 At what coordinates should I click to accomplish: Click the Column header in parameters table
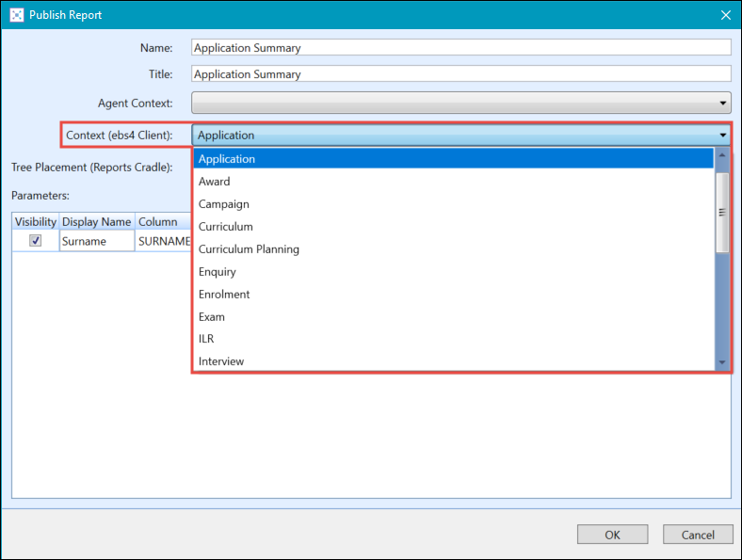click(x=163, y=222)
